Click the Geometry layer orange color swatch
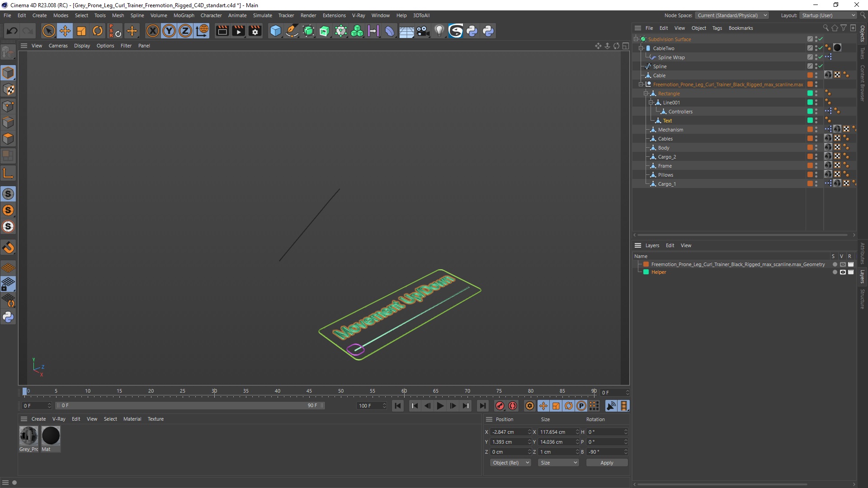This screenshot has height=488, width=868. coord(646,264)
